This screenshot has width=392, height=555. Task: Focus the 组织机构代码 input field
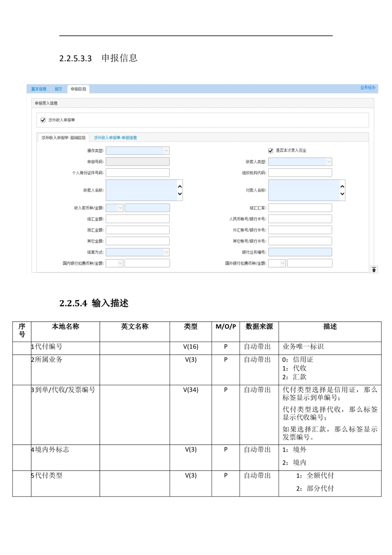tap(300, 173)
